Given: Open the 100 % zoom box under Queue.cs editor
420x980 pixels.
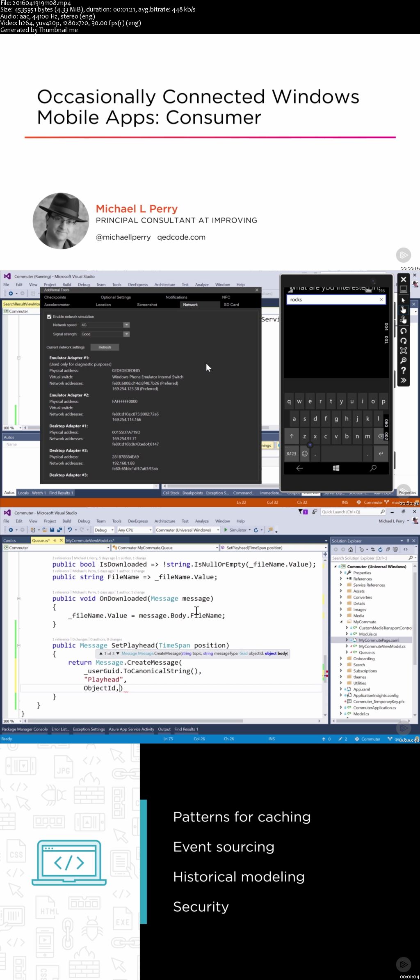Looking at the screenshot, I should tap(12, 721).
